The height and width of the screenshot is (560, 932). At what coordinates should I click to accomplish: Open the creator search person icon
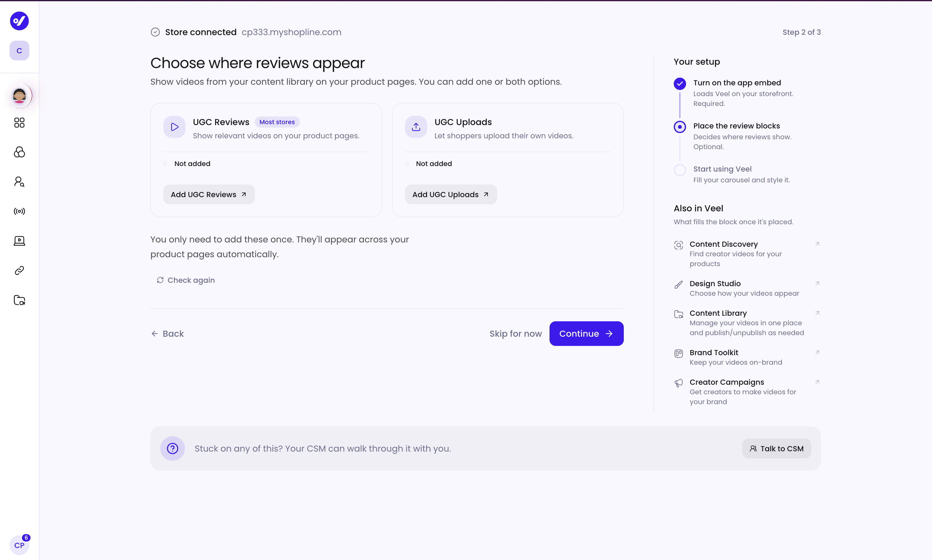pos(19,181)
